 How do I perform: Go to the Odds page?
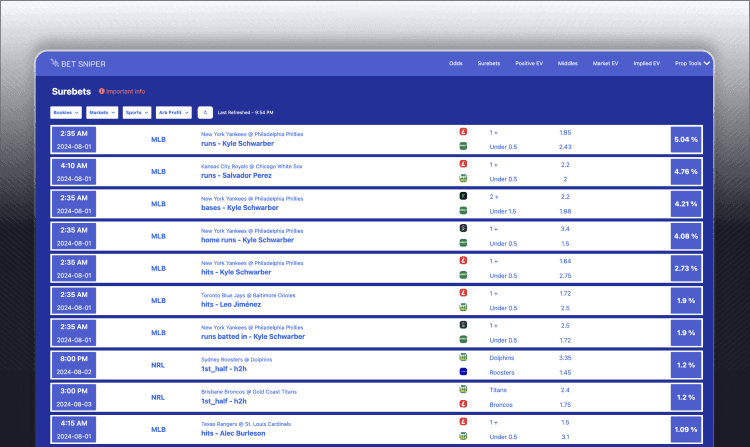pos(455,63)
